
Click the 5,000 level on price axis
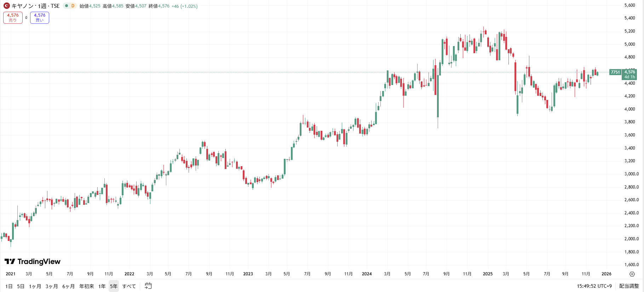[629, 44]
